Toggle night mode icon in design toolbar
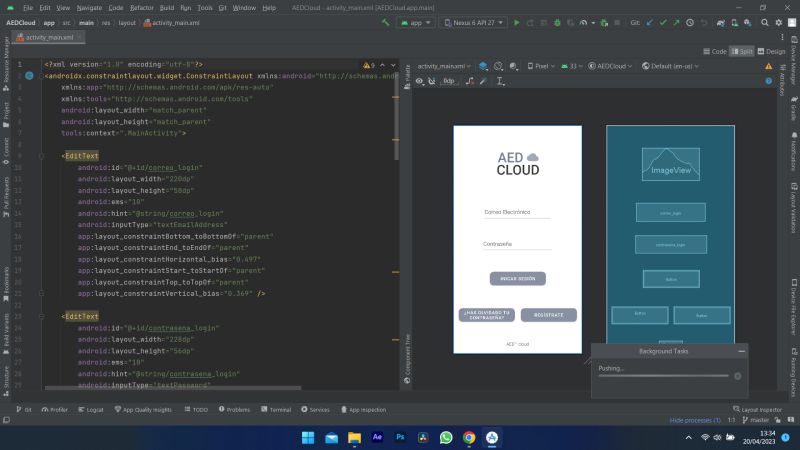 [513, 66]
